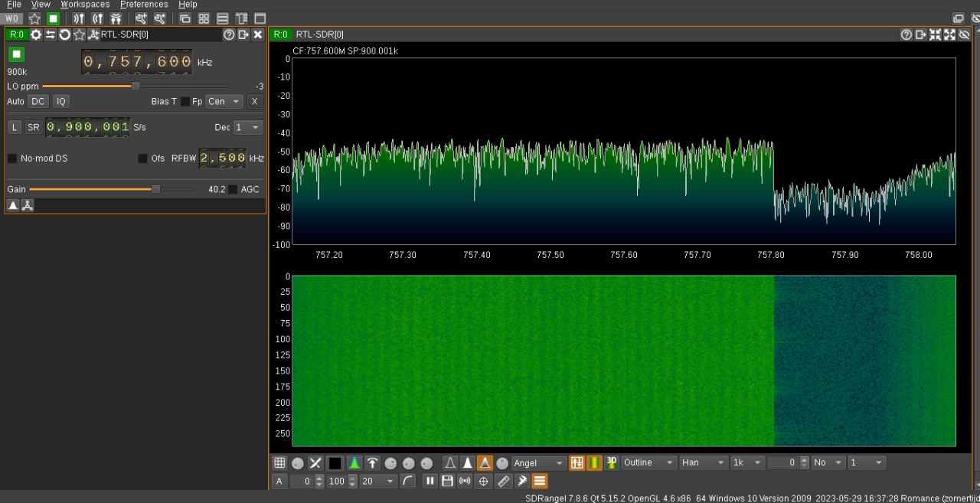
Task: Adjust the Gain slider
Action: 155,189
